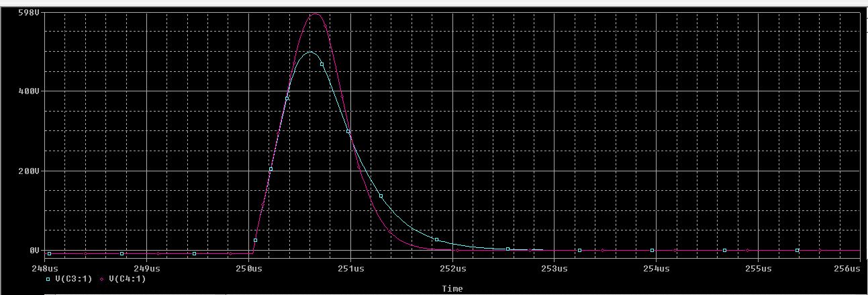Click the 251us x-axis label
Image resolution: width=868 pixels, height=295 pixels.
point(351,269)
